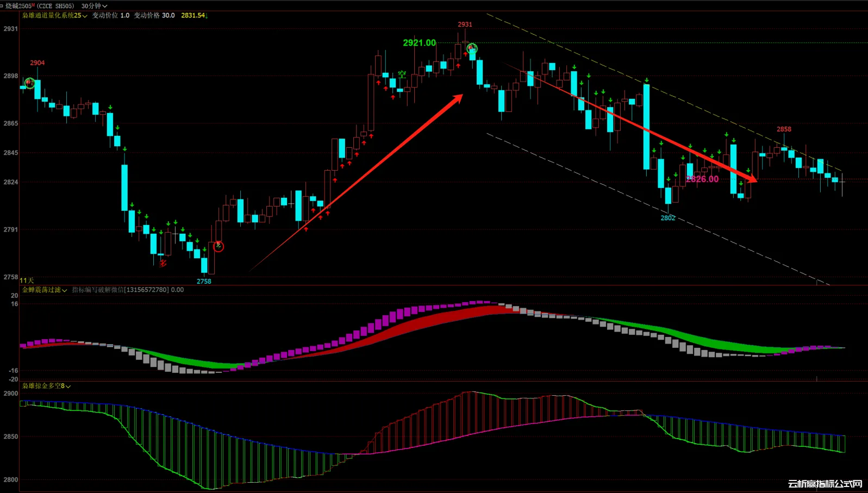Click the small square icon before 烧碱2505
The image size is (868, 493).
tap(2, 6)
